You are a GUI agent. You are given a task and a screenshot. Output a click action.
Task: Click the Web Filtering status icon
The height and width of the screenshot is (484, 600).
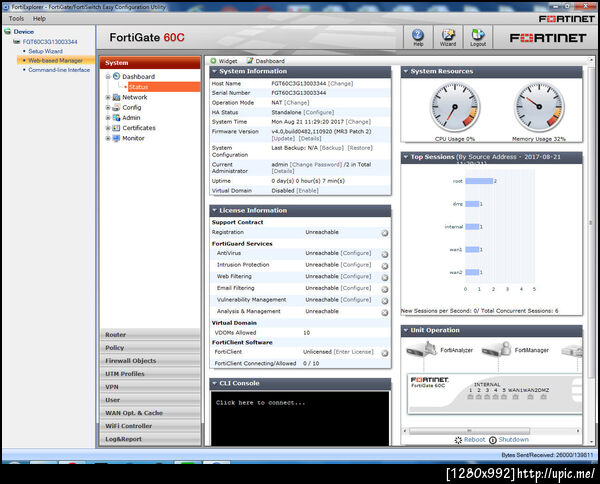(385, 277)
